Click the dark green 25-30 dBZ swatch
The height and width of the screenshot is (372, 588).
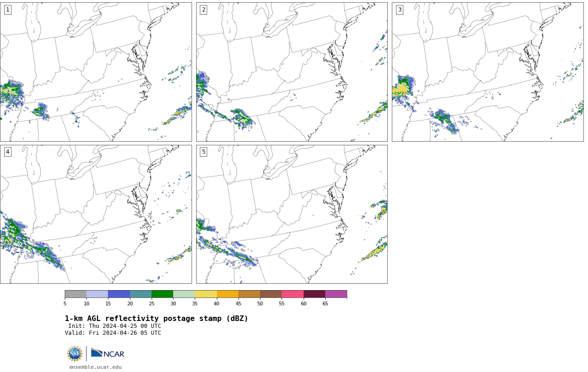(163, 294)
